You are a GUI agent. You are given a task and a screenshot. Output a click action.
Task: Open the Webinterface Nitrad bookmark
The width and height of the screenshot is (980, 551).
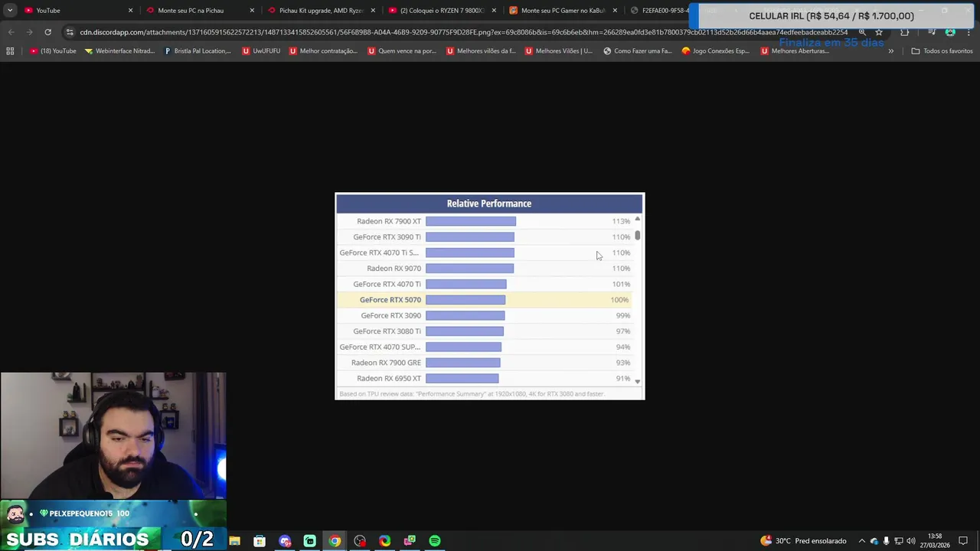point(120,51)
